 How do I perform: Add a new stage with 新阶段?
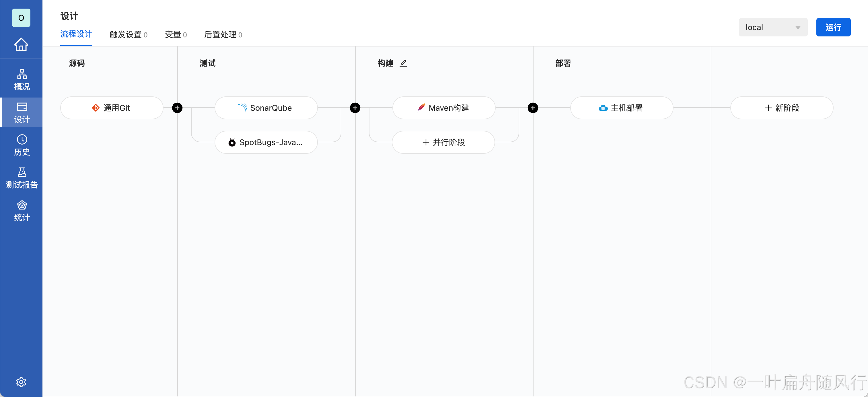[x=781, y=108]
